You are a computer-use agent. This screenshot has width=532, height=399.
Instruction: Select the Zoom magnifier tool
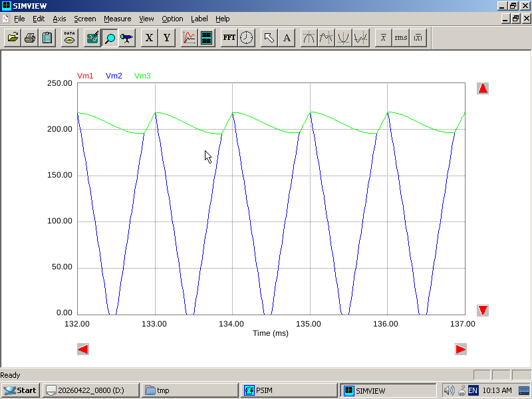(x=110, y=37)
